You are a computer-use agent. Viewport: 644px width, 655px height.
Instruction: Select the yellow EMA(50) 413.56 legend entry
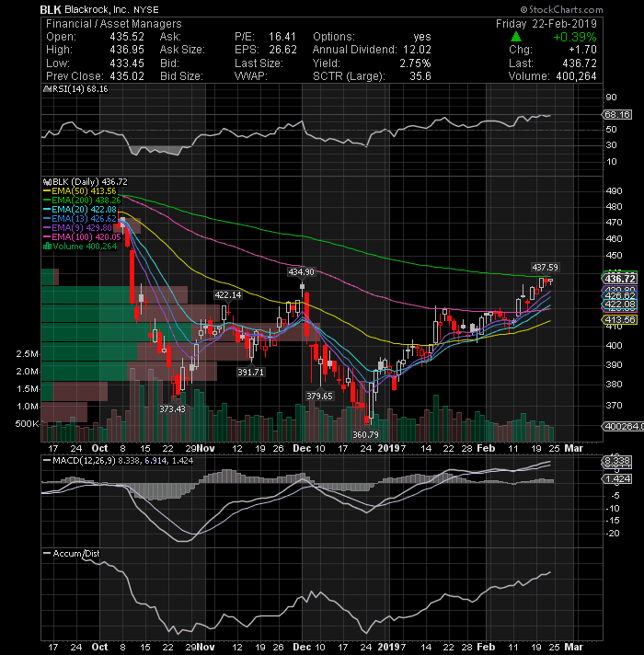coord(80,191)
